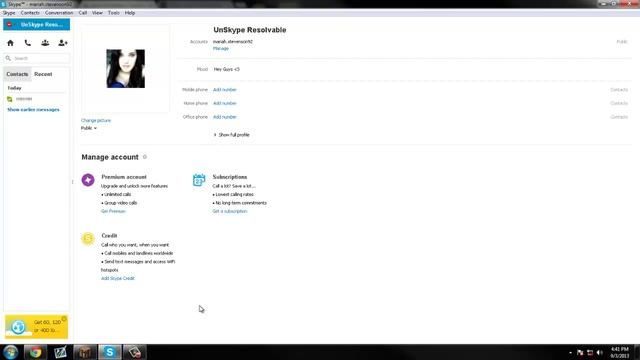Click the profile picture thumbnail
Viewport: 640px width, 360px height.
126,69
